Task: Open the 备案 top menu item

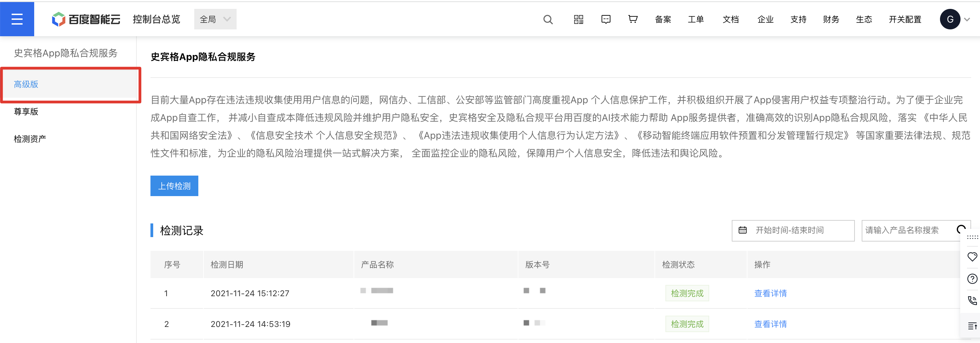Action: 663,19
